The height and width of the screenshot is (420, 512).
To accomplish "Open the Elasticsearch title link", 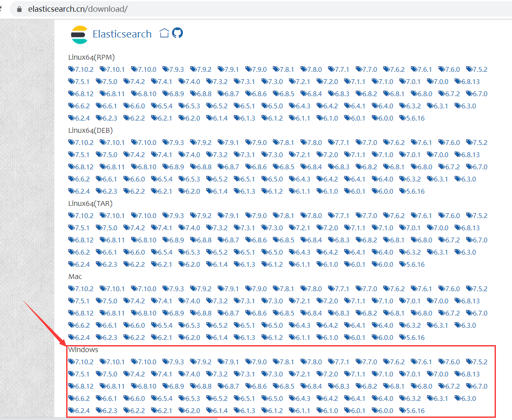I will tap(122, 34).
